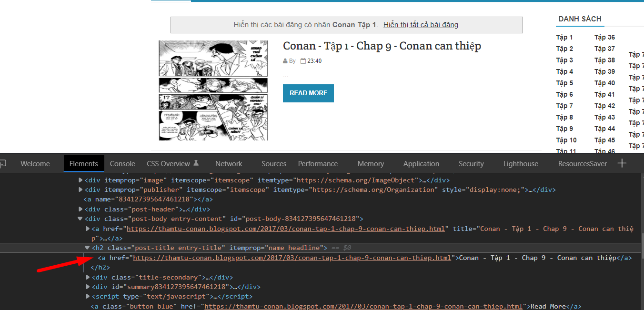Expand the itemprop image div node
This screenshot has width=644, height=310.
[x=80, y=180]
